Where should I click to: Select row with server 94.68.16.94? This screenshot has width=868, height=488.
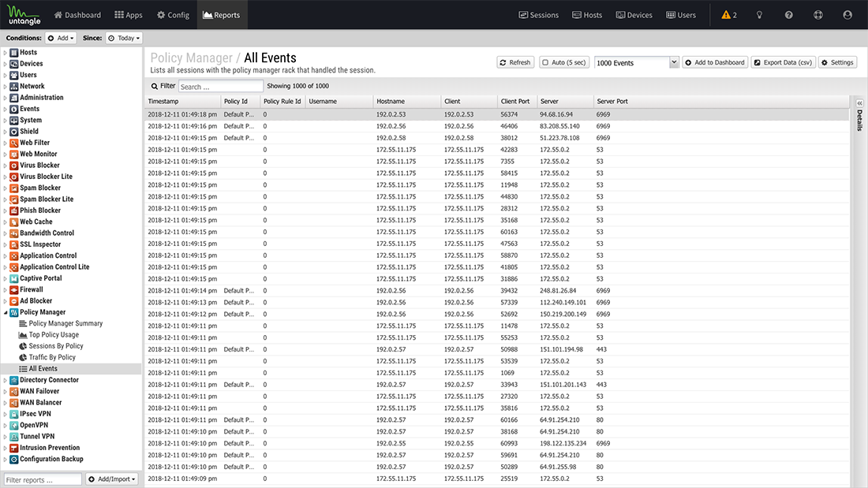click(x=496, y=114)
